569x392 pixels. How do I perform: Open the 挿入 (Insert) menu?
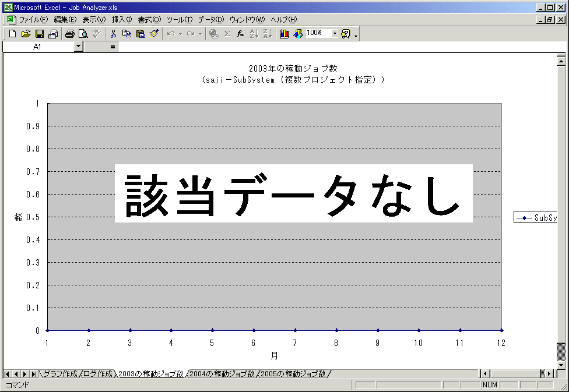tap(122, 19)
